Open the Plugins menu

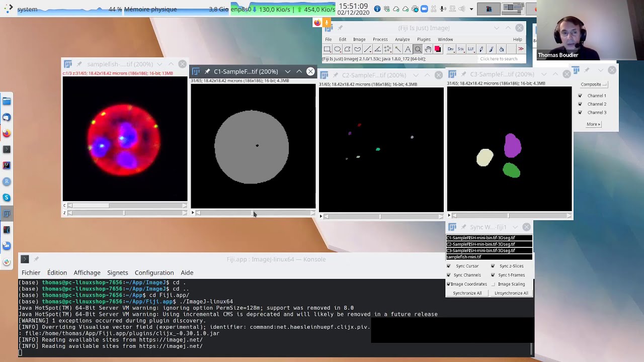pyautogui.click(x=424, y=39)
